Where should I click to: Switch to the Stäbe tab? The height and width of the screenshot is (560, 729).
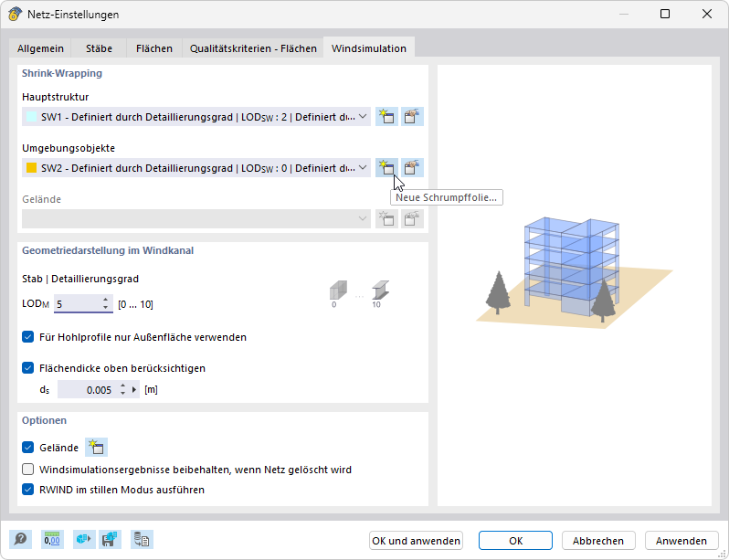click(x=99, y=48)
